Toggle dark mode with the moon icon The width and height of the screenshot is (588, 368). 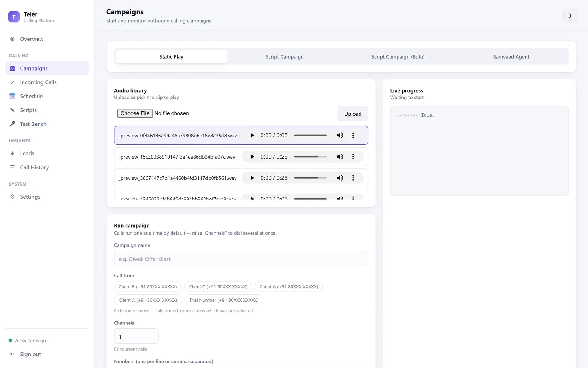[570, 15]
